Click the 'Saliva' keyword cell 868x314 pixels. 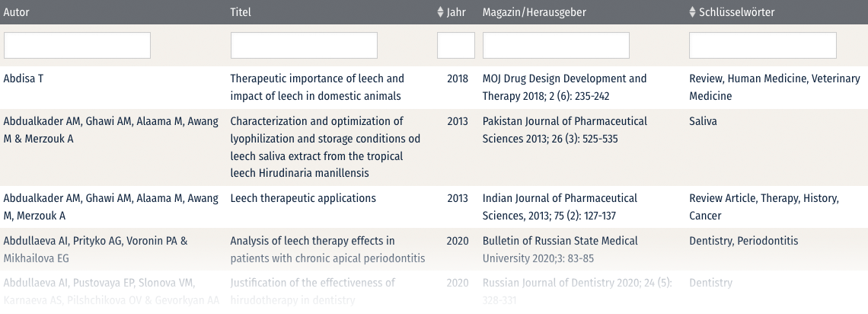pos(703,121)
